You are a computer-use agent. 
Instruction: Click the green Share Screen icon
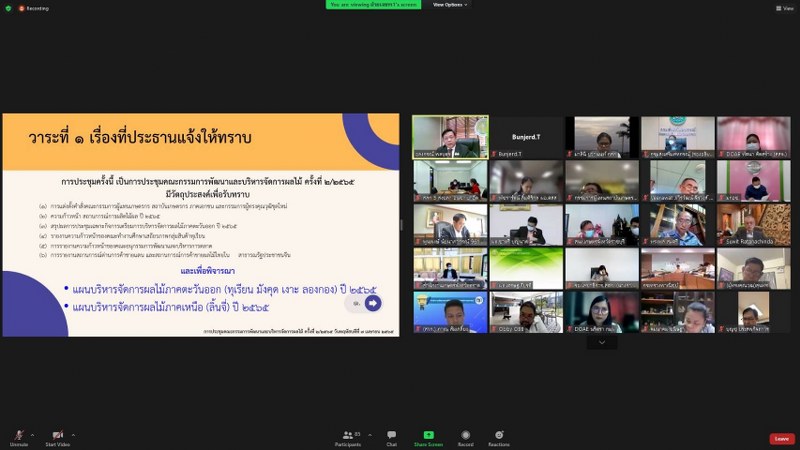pos(428,435)
